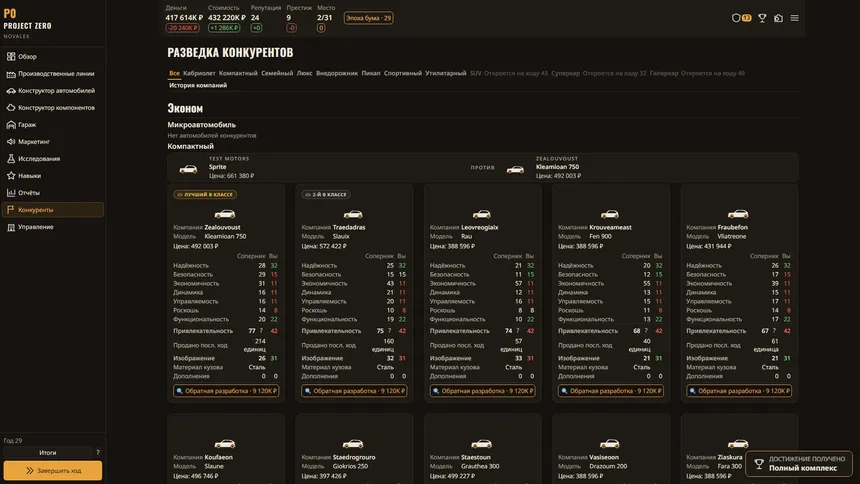Reverse engineer the Traedadras Slauix

coord(354,391)
